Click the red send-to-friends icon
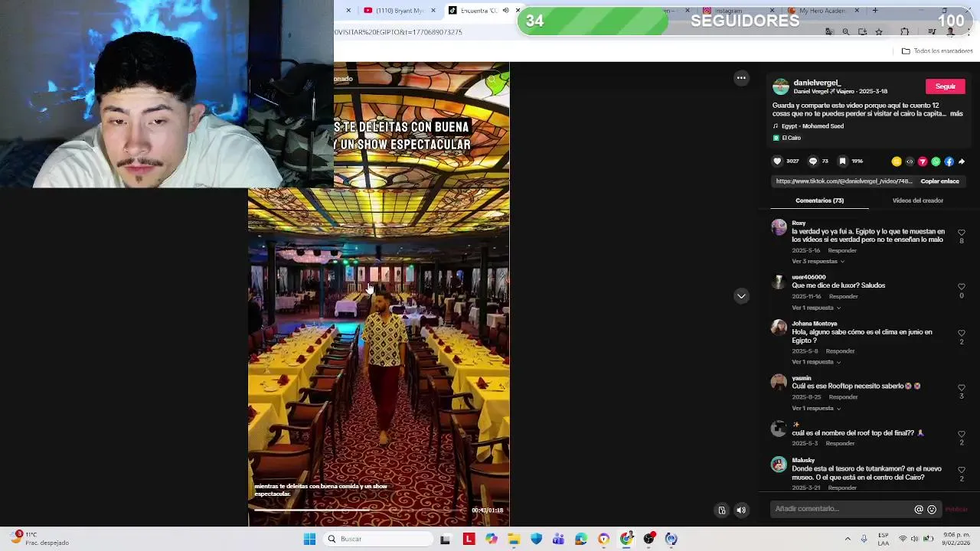980x551 pixels. 923,161
